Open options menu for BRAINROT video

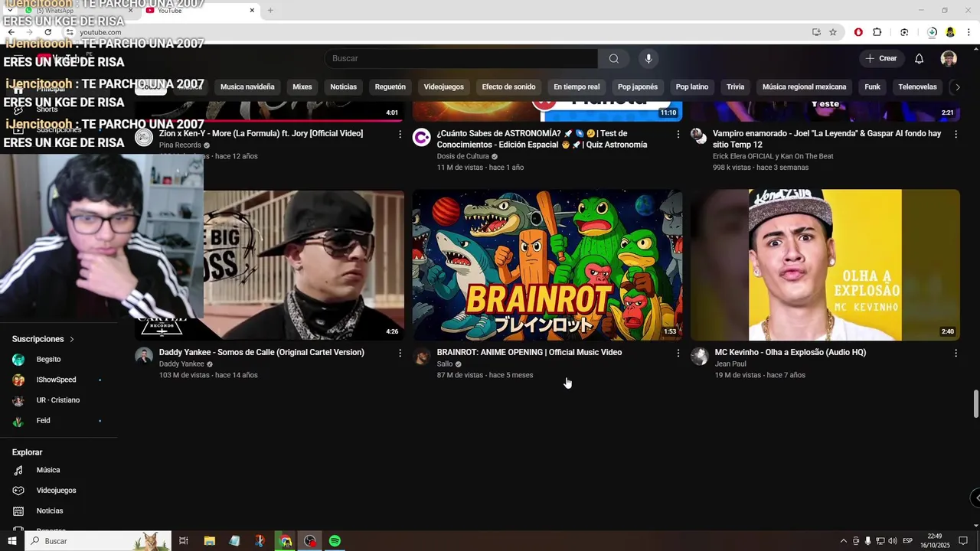pyautogui.click(x=678, y=353)
